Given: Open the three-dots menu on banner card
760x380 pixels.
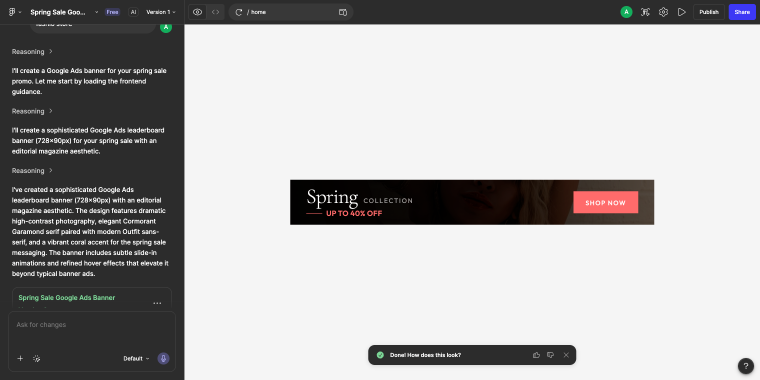Looking at the screenshot, I should (157, 303).
